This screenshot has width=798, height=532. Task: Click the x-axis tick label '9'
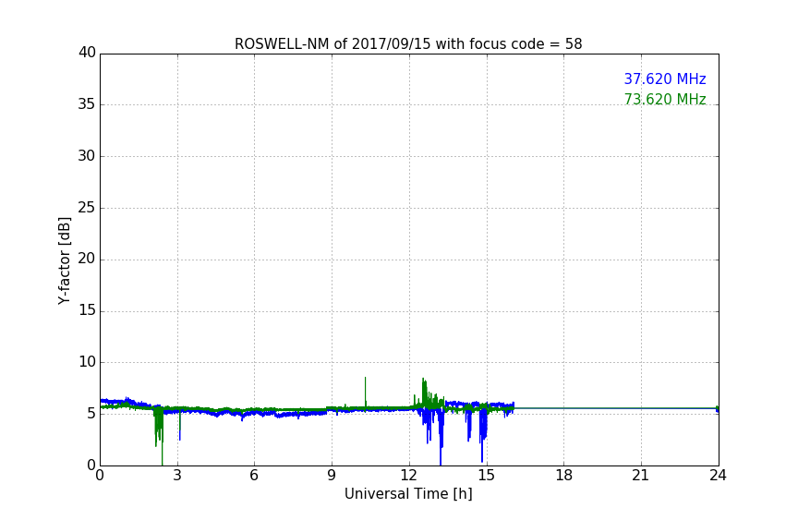pyautogui.click(x=332, y=476)
